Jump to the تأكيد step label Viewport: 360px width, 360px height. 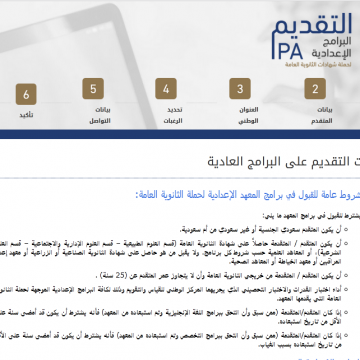tap(26, 115)
